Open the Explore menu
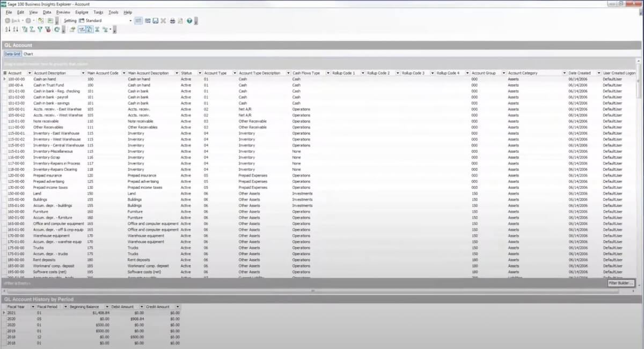This screenshot has height=349, width=644. [82, 12]
